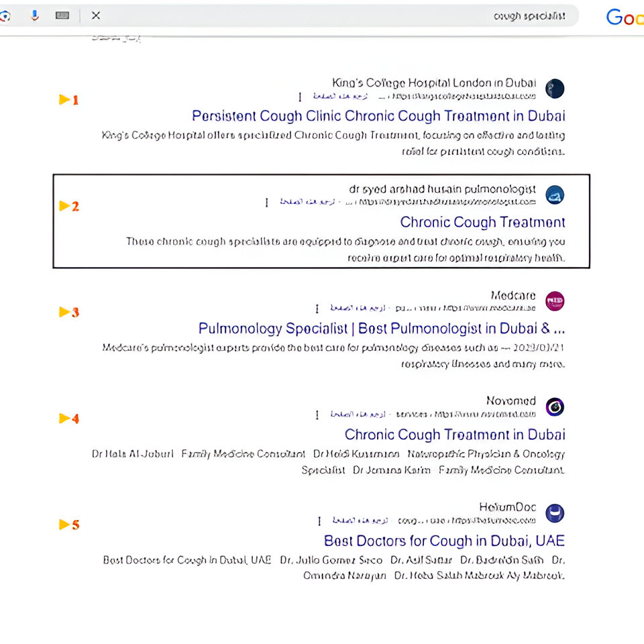Click the King's College Hospital favicon
The width and height of the screenshot is (644, 644).
click(x=555, y=89)
